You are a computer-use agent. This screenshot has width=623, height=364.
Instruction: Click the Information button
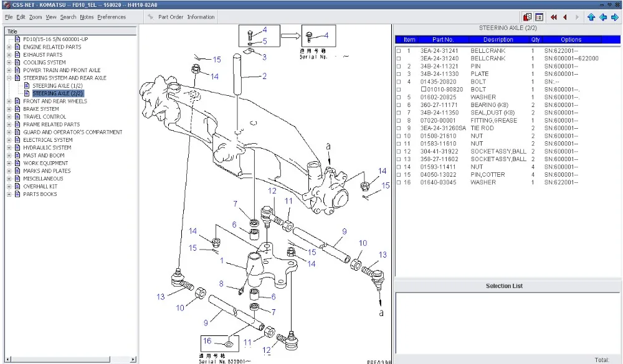(x=201, y=17)
